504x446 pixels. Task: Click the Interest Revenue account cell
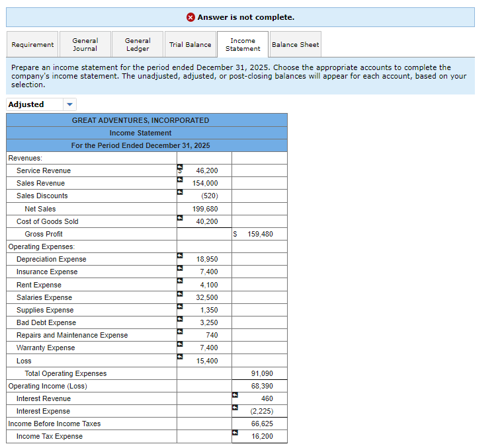pos(92,398)
